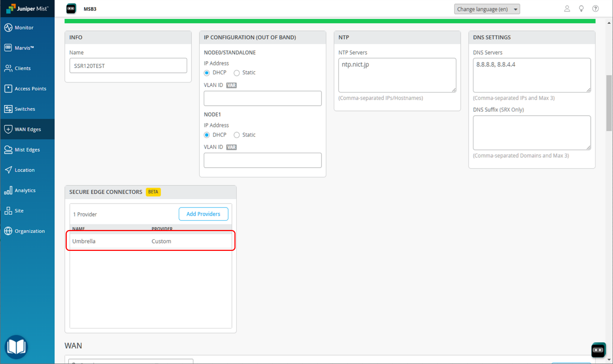Open Marvis sidebar icon

[x=8, y=48]
